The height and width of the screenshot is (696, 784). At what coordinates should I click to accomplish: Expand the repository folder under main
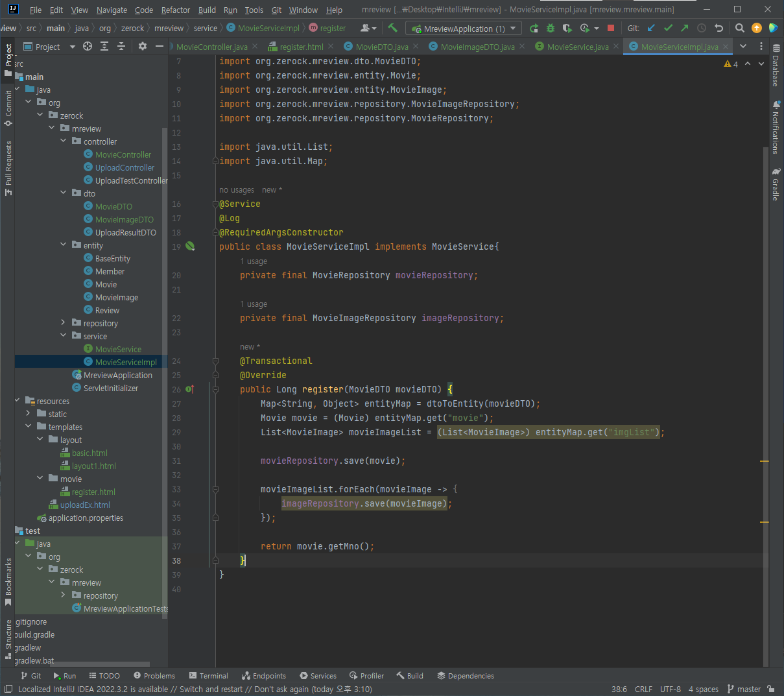[x=63, y=323]
